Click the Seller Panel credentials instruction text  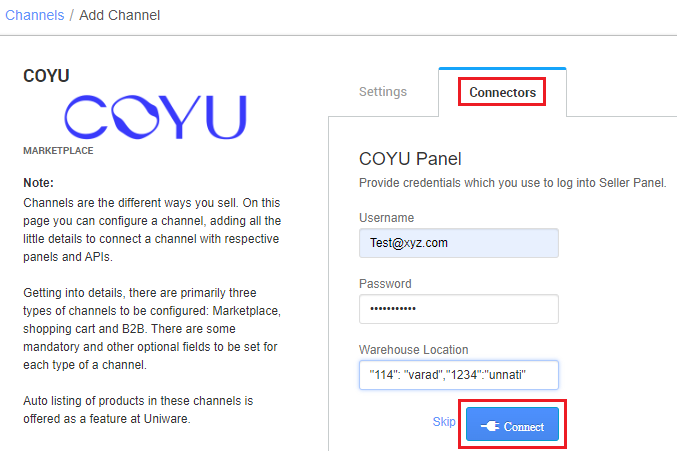click(x=512, y=183)
